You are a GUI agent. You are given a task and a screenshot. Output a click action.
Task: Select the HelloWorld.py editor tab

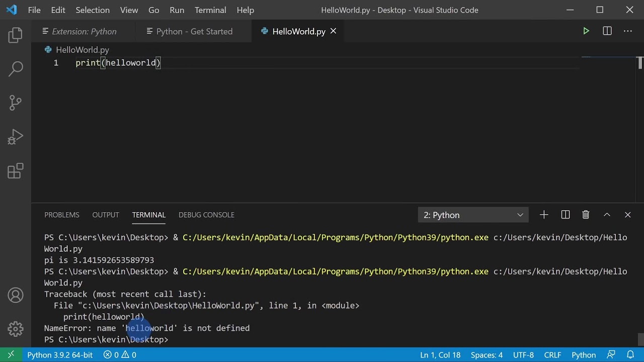pyautogui.click(x=298, y=31)
